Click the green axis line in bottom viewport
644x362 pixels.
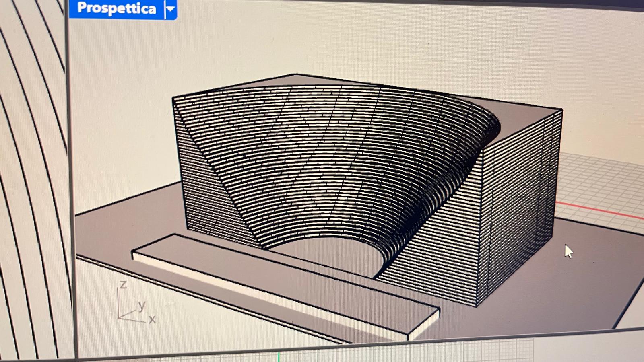tap(278, 356)
